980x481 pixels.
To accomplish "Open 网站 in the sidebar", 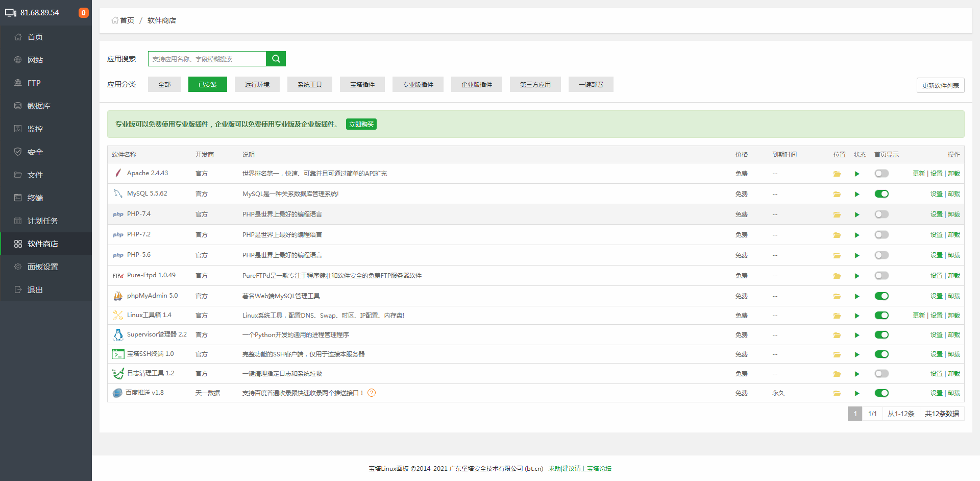I will (46, 60).
